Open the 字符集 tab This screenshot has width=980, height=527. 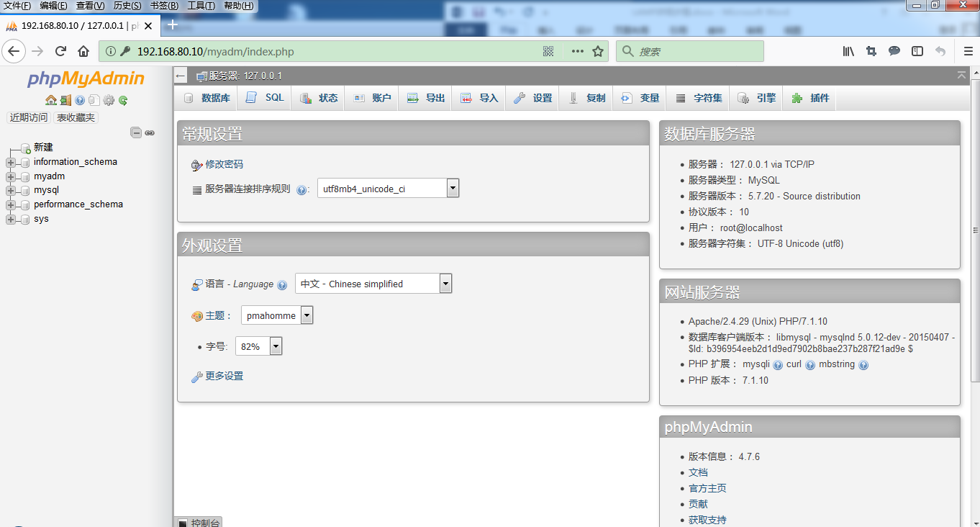pos(699,98)
